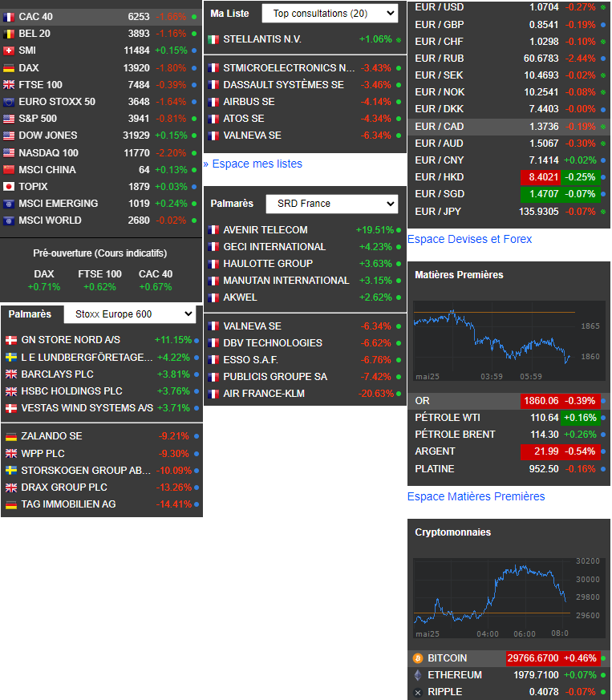Click the EU flag beside EURO STOXX 50

[x=9, y=102]
